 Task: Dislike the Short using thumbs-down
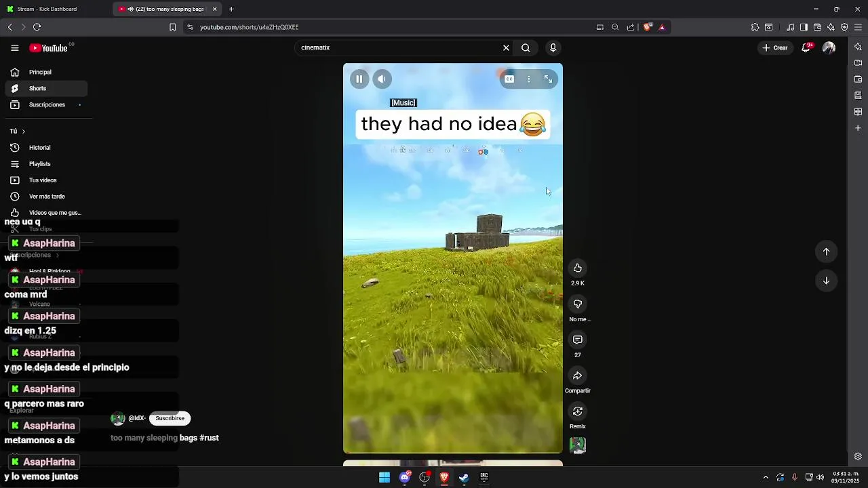point(578,304)
